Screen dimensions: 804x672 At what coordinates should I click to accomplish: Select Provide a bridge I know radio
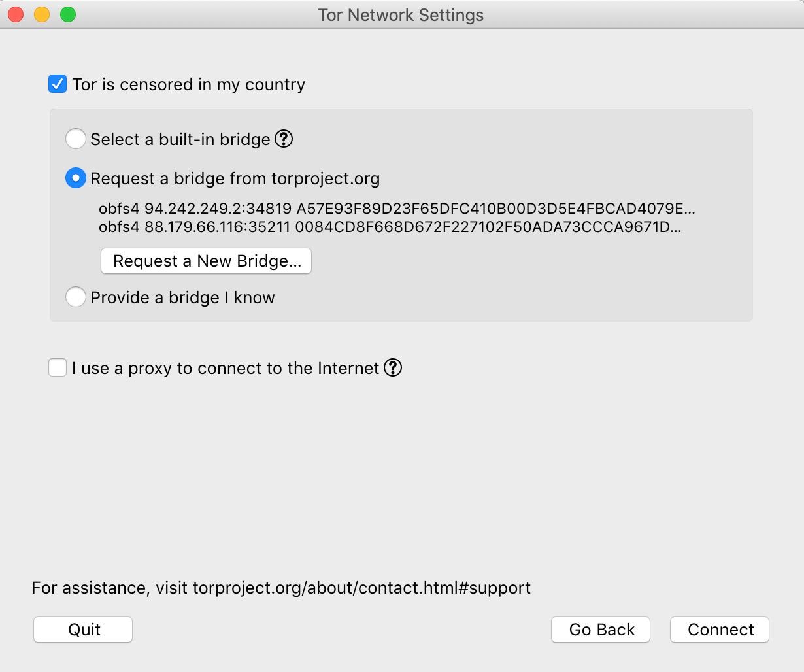pyautogui.click(x=76, y=297)
